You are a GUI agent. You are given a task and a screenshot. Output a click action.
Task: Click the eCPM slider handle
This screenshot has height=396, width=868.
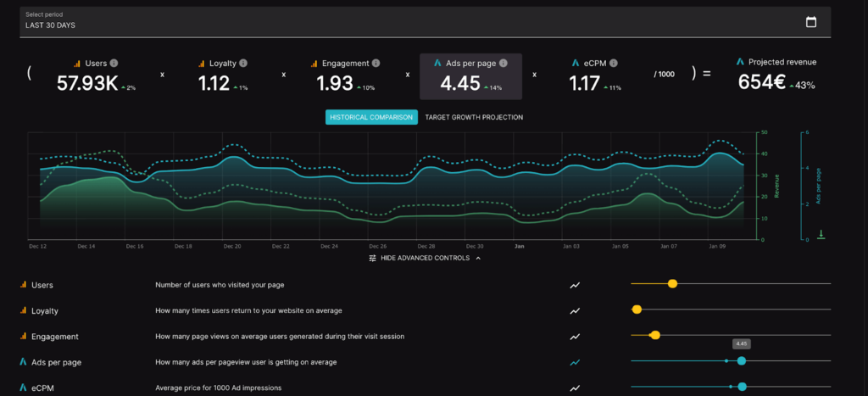pyautogui.click(x=742, y=388)
